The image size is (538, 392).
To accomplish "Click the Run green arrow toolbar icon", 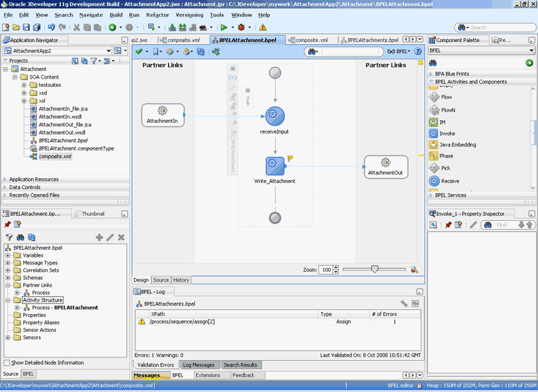I will pyautogui.click(x=224, y=28).
